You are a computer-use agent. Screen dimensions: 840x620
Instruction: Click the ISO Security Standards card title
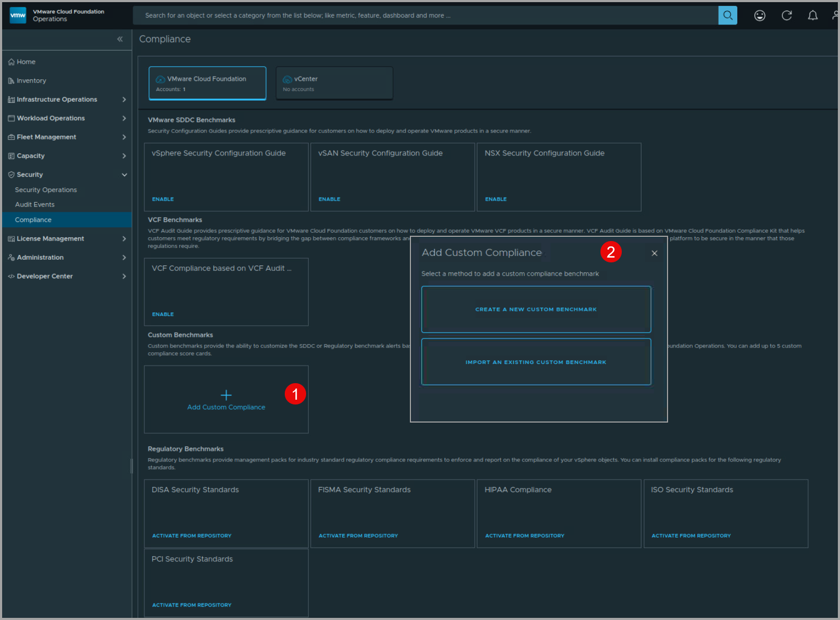[x=692, y=490]
